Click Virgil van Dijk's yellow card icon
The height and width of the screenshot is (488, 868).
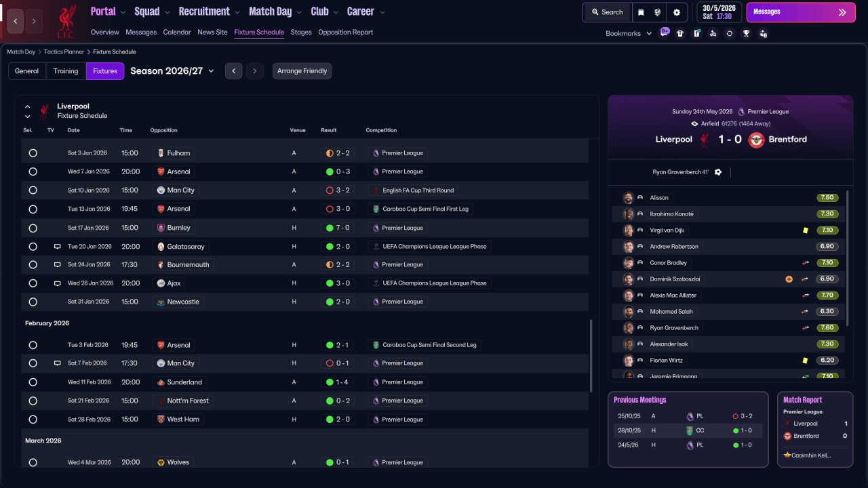pos(805,230)
